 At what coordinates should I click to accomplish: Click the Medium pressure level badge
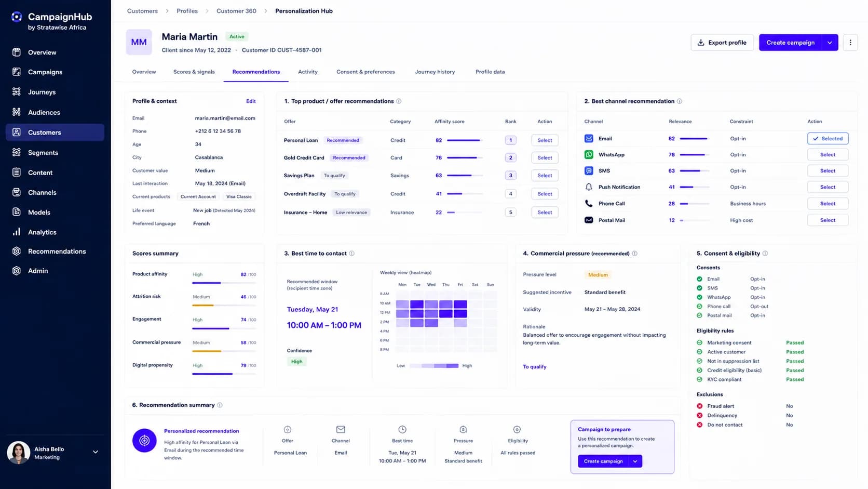pyautogui.click(x=598, y=275)
